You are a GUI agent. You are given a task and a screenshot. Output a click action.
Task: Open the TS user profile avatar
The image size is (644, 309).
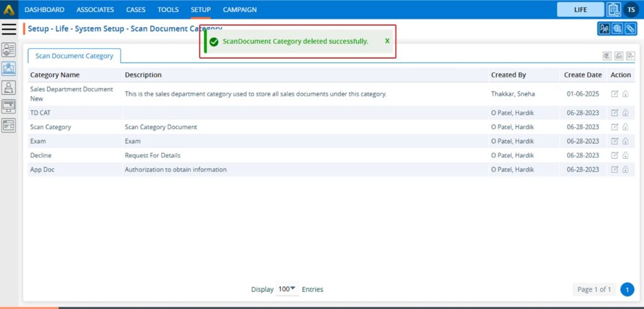[631, 9]
